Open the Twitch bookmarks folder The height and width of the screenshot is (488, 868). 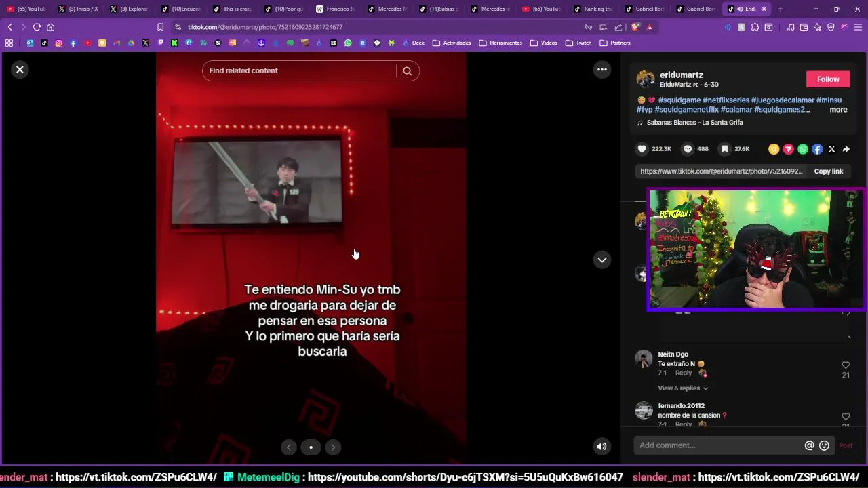pos(578,43)
